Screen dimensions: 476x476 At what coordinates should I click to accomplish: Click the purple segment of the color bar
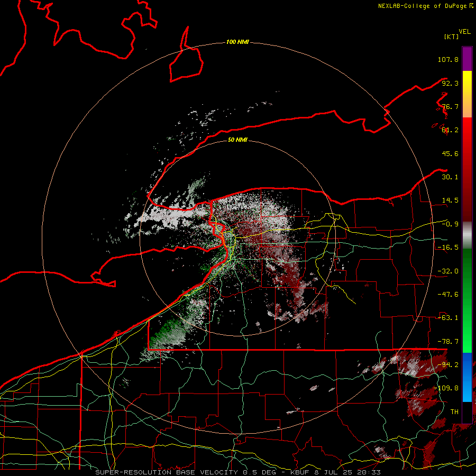(467, 59)
